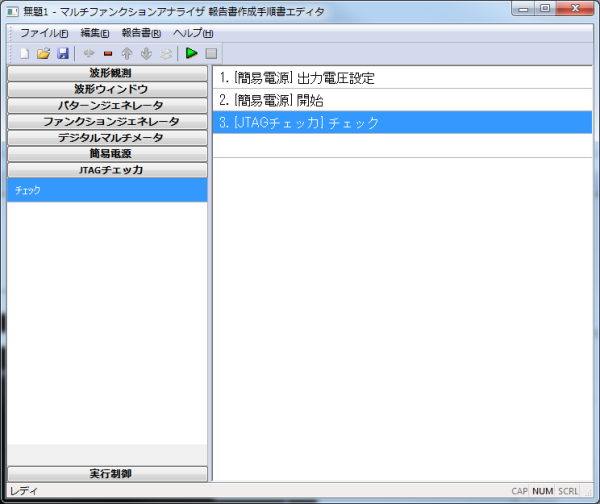Screen dimensions: 600x504
Task: Select step 2 [簡易電源] 開始
Action: pyautogui.click(x=402, y=100)
